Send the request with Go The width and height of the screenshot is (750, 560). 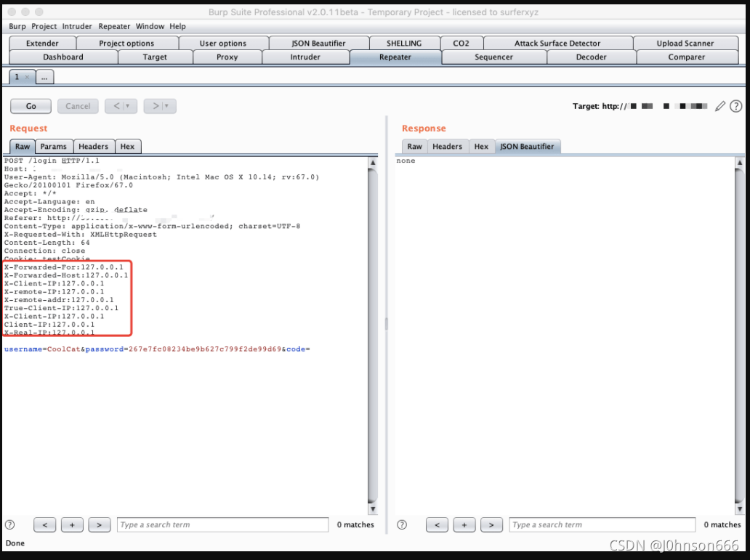point(31,106)
